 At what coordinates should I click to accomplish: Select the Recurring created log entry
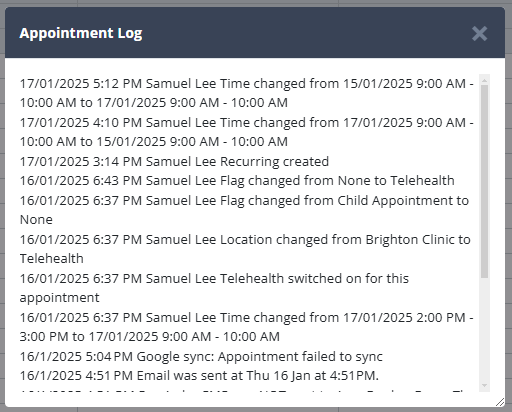point(174,161)
